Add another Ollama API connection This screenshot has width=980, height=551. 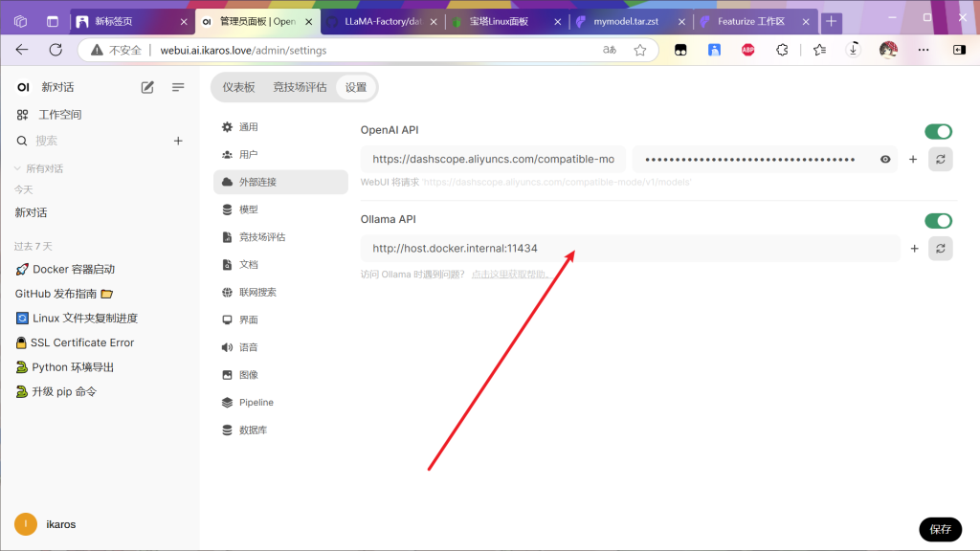click(914, 249)
